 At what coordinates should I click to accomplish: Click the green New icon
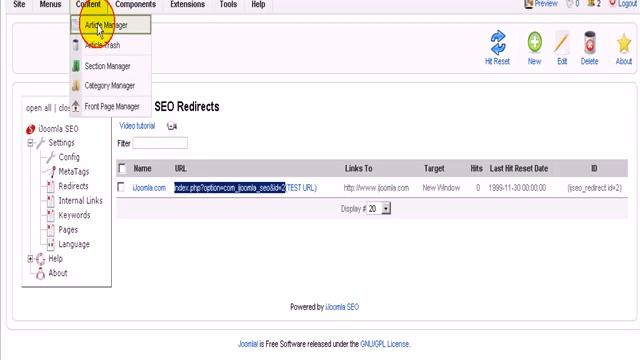(x=534, y=42)
